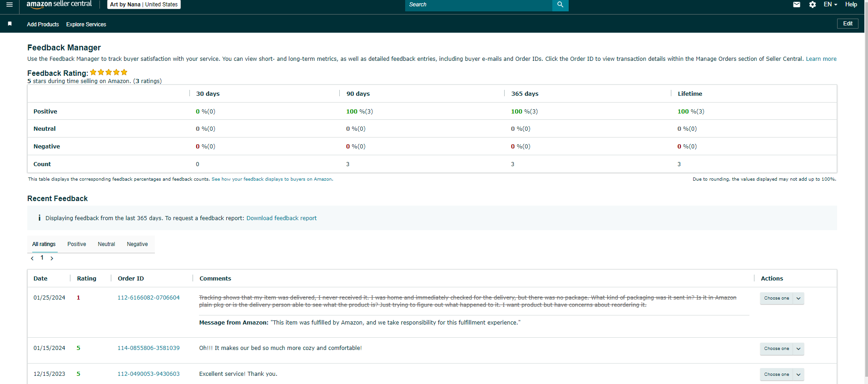Click comment about cozy and comfortable bed
868x384 pixels.
[280, 348]
